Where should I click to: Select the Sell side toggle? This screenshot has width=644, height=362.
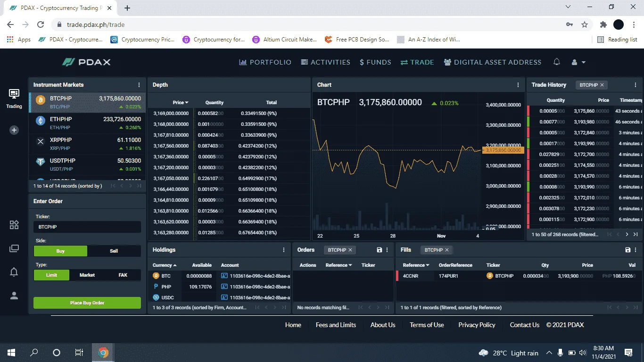pos(114,251)
